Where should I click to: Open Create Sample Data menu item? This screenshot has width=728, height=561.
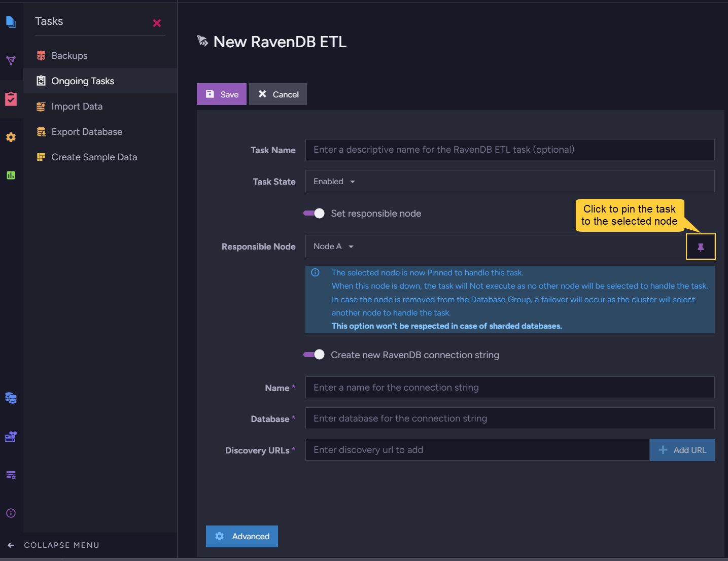(100, 157)
